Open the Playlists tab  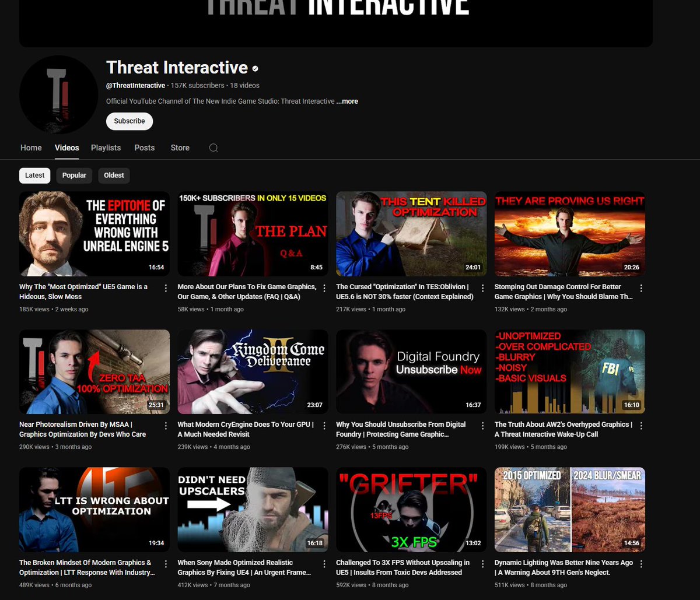(106, 148)
